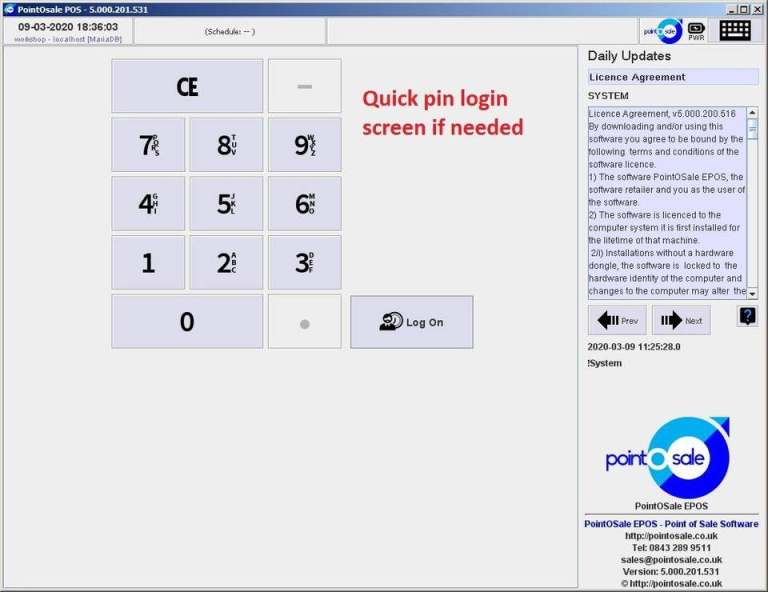768x592 pixels.
Task: Click the large PointOSale EPOS logo
Action: pos(667,458)
